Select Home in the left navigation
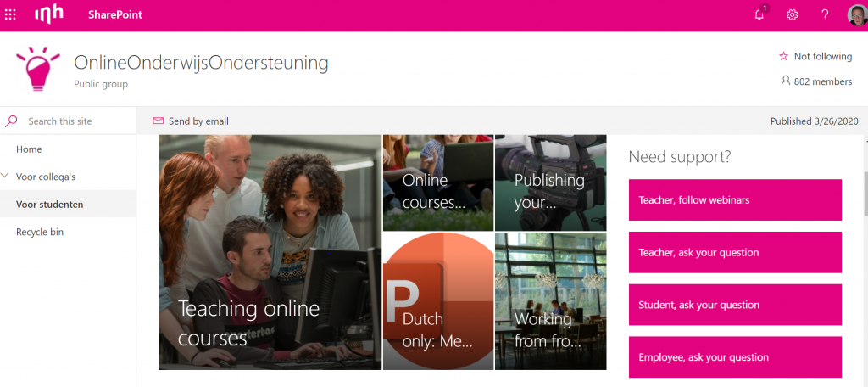Screen dimensions: 868x387 coord(29,149)
